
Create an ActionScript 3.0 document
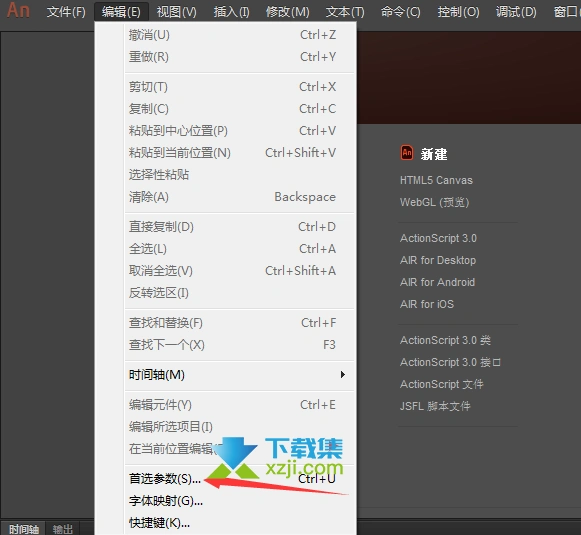(x=438, y=238)
